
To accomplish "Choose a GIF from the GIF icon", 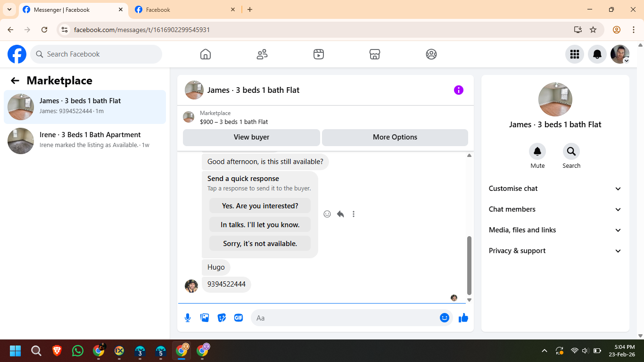I will point(239,318).
